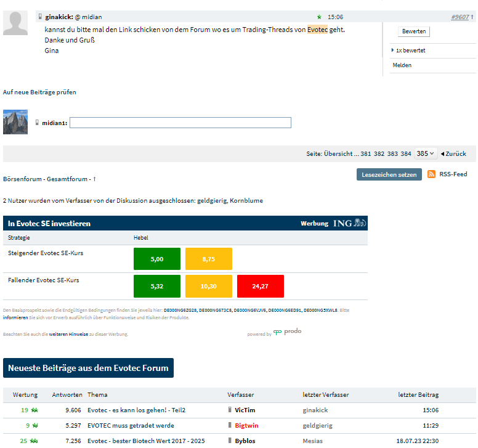This screenshot has width=478, height=448.
Task: Click the green star rating icon next to 15:06
Action: [x=319, y=17]
